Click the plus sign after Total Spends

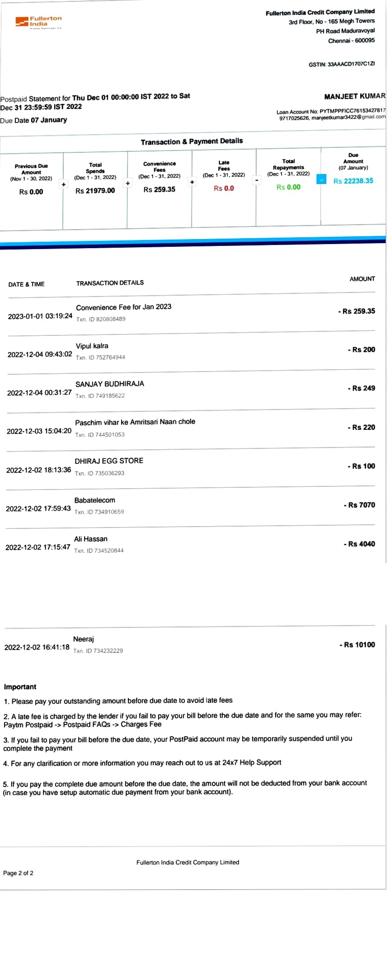coord(128,183)
